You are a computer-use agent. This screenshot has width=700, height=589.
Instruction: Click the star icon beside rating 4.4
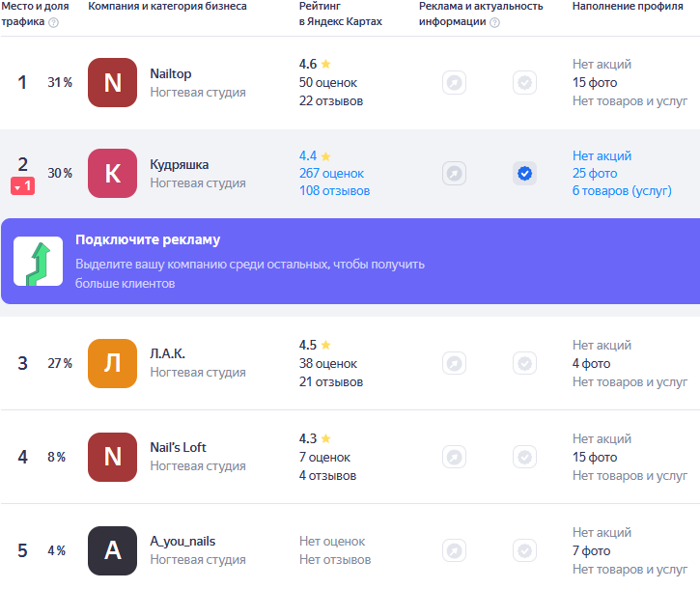[x=326, y=156]
